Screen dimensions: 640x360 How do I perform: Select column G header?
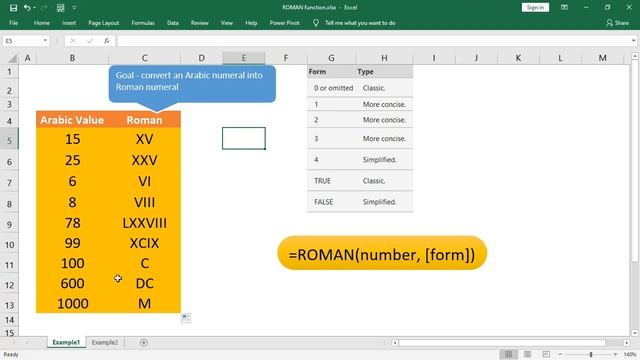pos(331,58)
